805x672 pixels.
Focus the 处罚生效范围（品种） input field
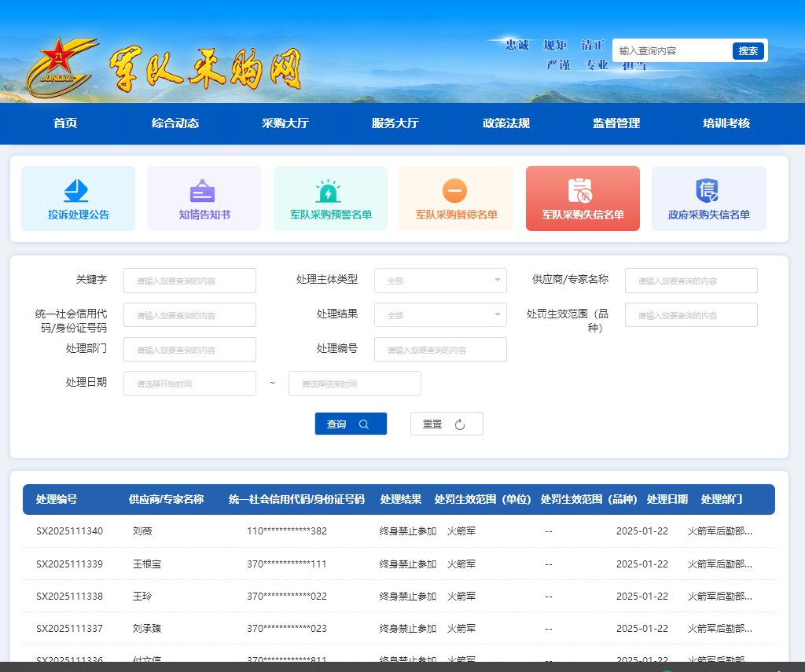tap(691, 314)
